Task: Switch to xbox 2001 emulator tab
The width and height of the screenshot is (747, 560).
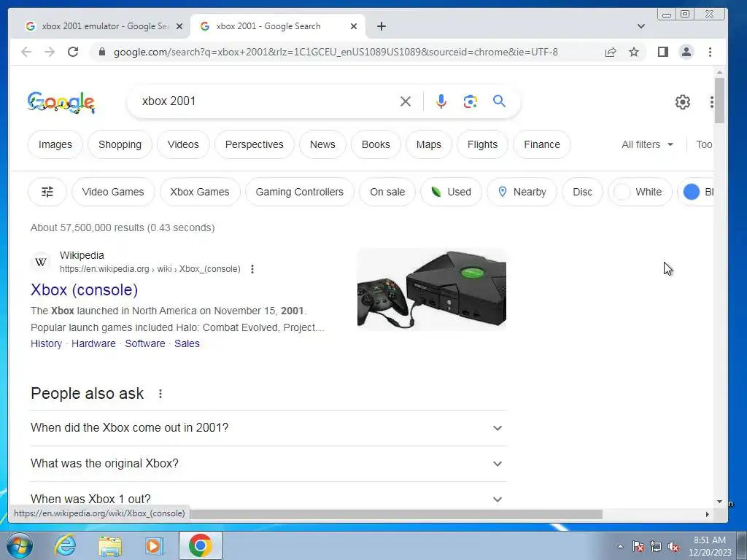Action: point(104,26)
